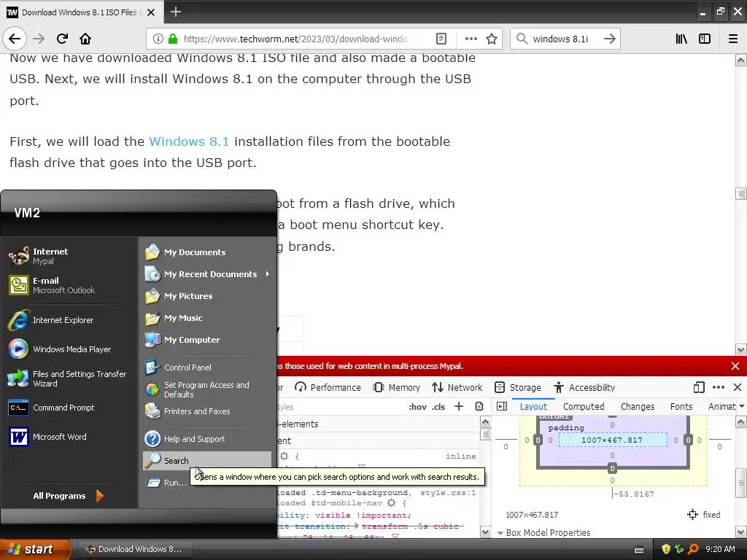Open the browser hamburger menu
This screenshot has width=747, height=560.
tap(733, 39)
